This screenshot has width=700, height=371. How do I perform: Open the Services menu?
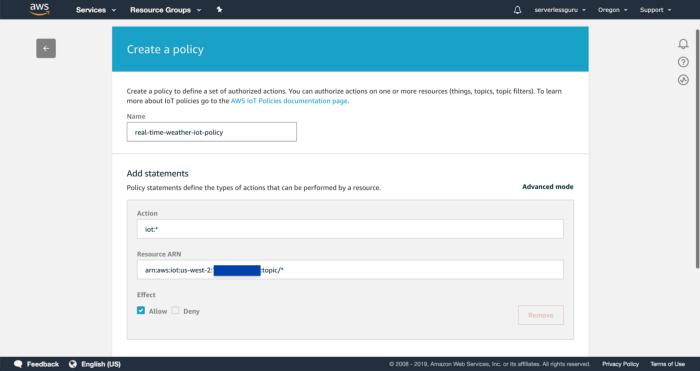coord(96,10)
